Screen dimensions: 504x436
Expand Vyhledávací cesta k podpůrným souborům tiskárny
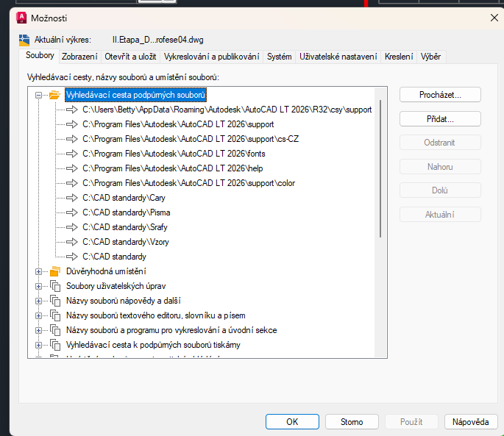[39, 345]
